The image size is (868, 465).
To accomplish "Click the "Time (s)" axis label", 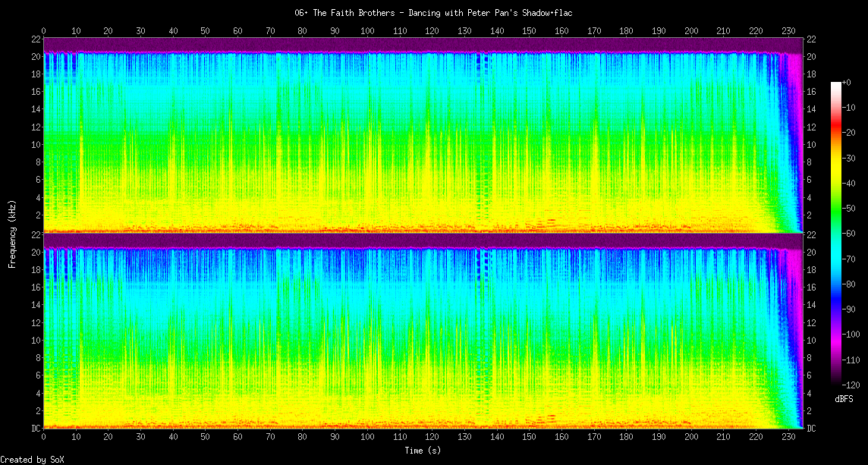I will pos(422,451).
